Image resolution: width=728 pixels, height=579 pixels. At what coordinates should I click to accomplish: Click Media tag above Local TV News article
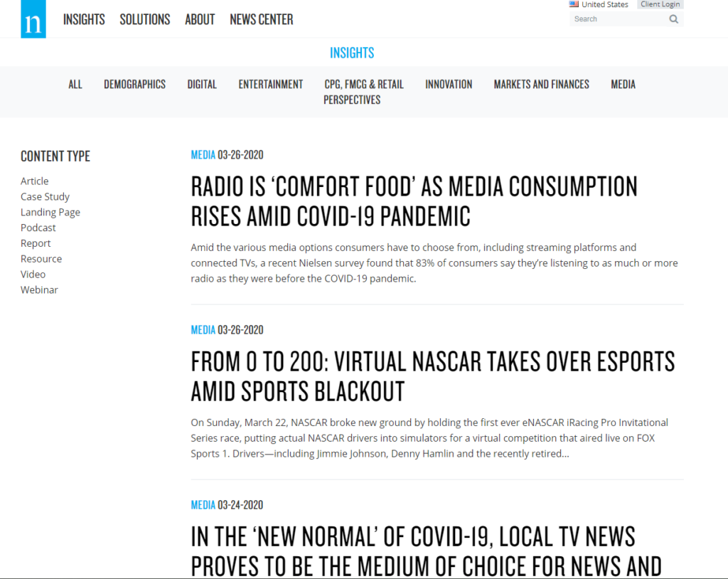tap(203, 505)
